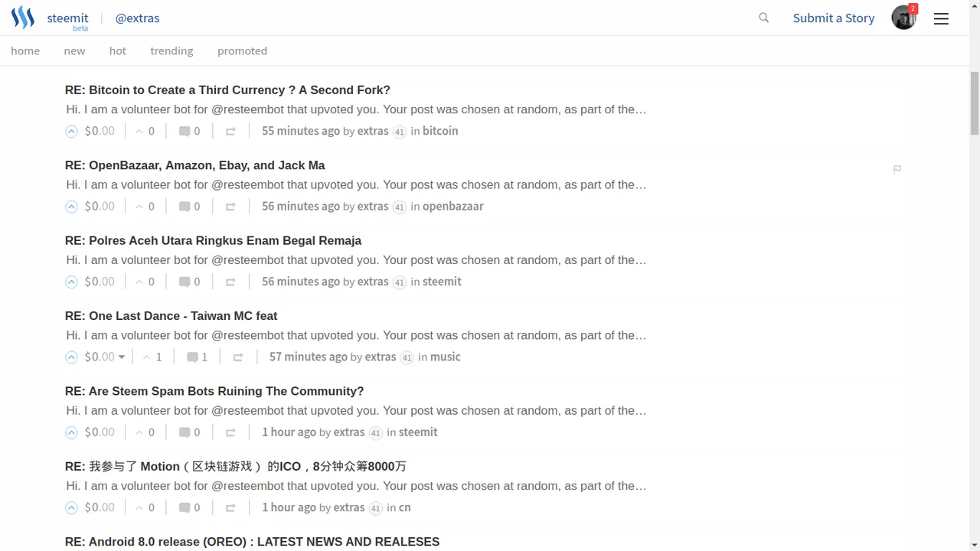Open the Steemit logo home link
This screenshot has height=551, width=980.
click(23, 18)
